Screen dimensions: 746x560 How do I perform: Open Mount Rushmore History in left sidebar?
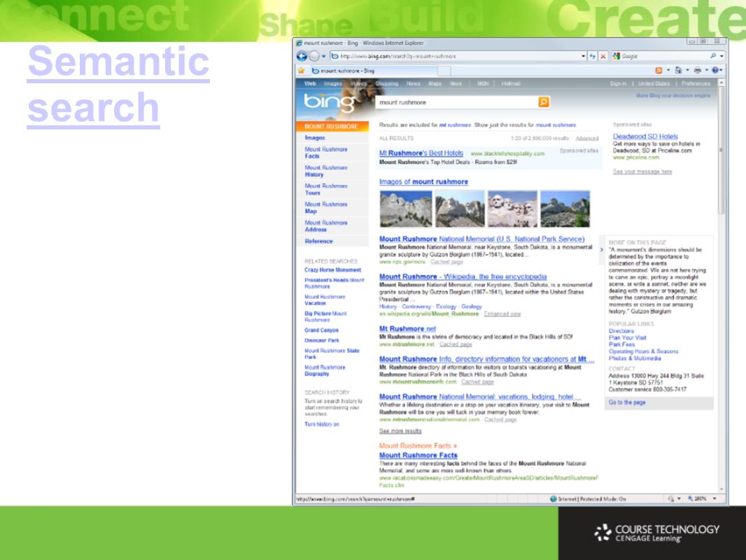pyautogui.click(x=326, y=171)
